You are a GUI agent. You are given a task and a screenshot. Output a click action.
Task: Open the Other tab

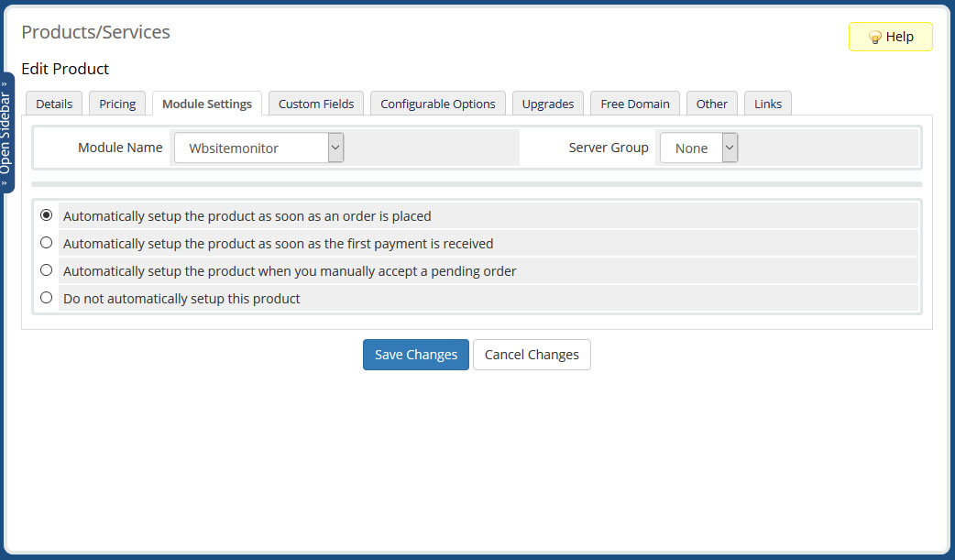pyautogui.click(x=711, y=104)
